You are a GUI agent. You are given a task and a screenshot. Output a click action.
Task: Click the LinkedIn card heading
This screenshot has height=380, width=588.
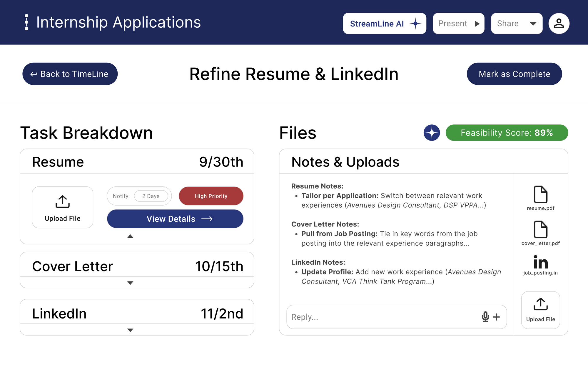coord(59,314)
